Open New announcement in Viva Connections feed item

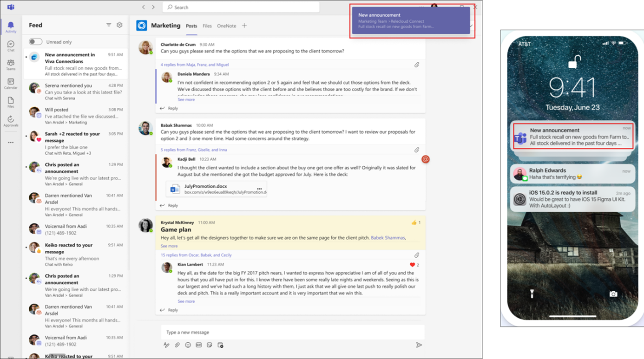[x=76, y=64]
